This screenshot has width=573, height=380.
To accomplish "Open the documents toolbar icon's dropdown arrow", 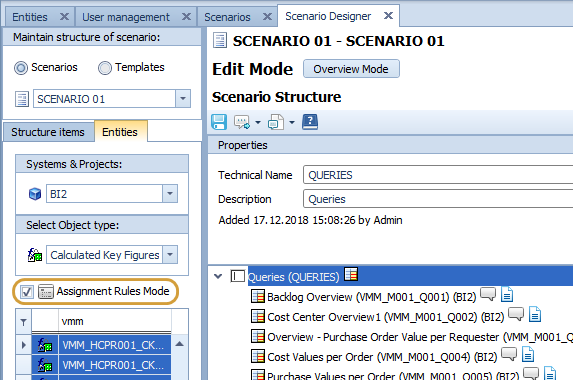I will coord(292,122).
